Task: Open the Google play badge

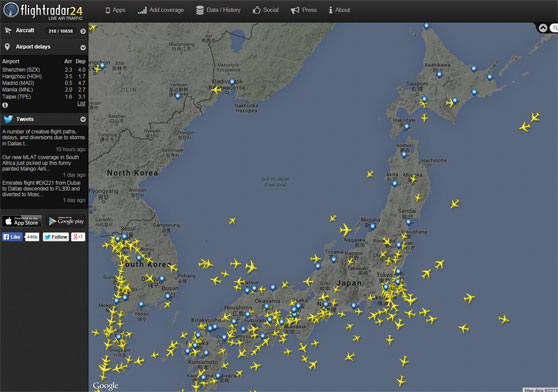Action: point(66,221)
